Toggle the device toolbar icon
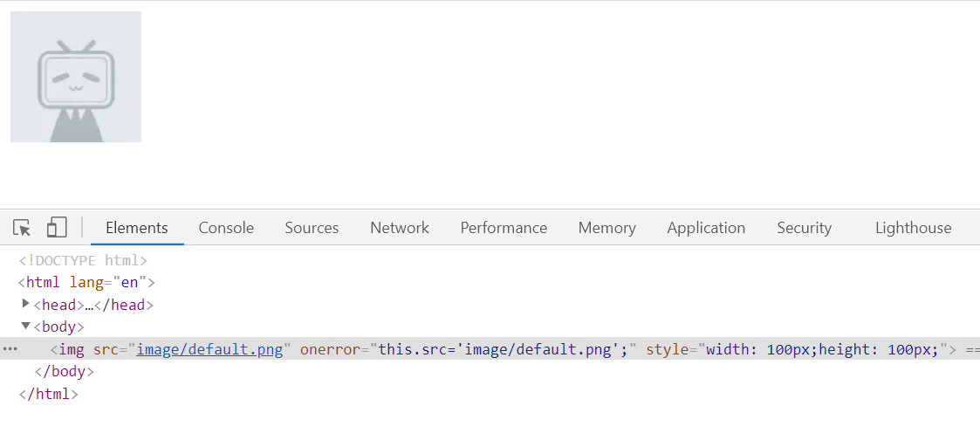Screen dimensions: 980x440 tap(57, 228)
